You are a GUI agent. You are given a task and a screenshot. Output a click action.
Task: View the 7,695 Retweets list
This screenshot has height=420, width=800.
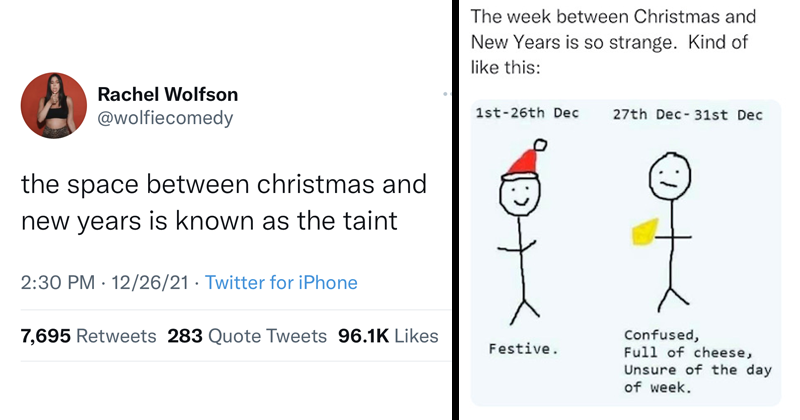click(x=88, y=336)
